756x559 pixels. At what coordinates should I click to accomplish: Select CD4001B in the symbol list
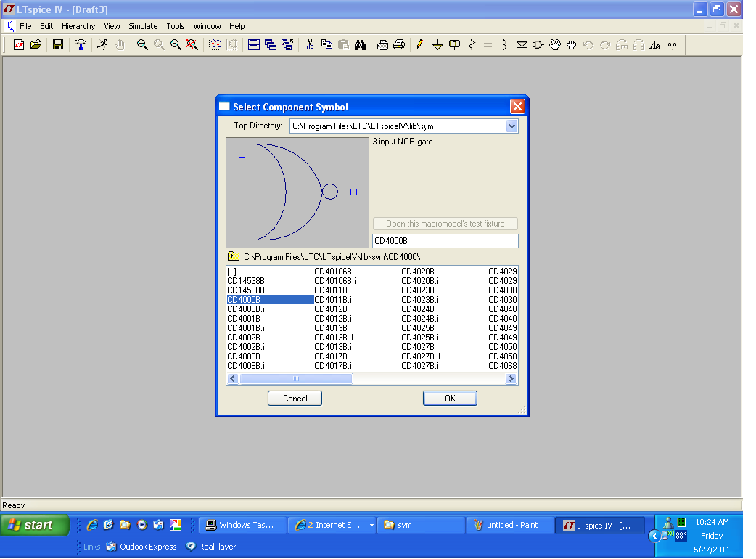coord(244,319)
